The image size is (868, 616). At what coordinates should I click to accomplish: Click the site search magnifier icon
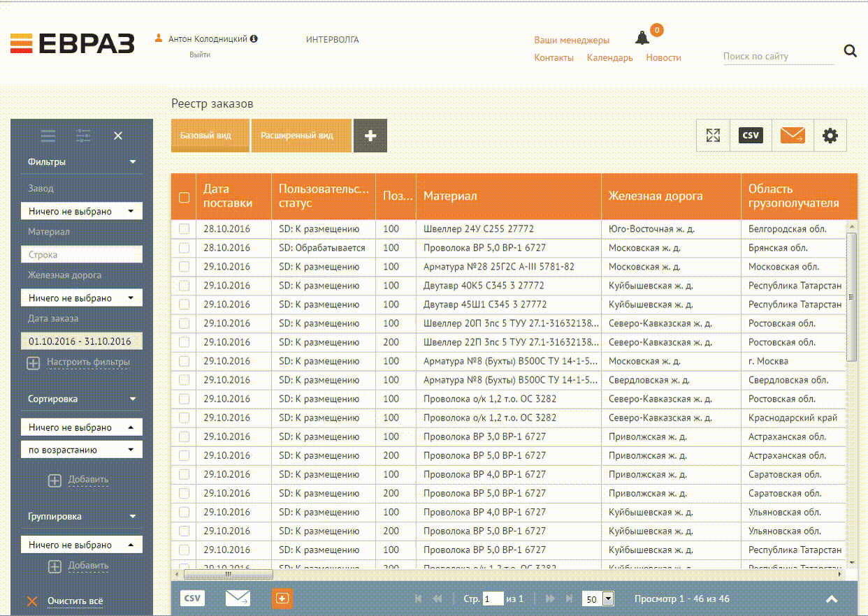(850, 50)
